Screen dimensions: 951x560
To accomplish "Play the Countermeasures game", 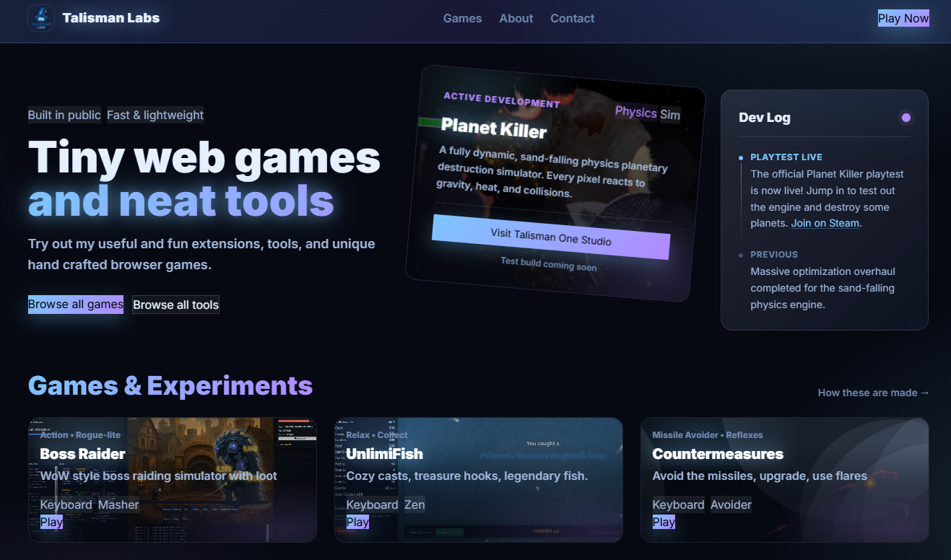I will 663,521.
